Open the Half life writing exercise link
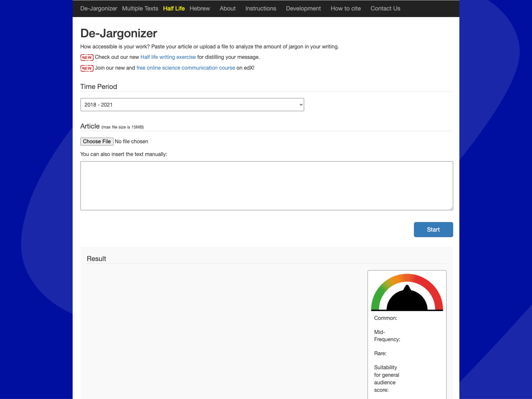The width and height of the screenshot is (532, 399). tap(168, 57)
